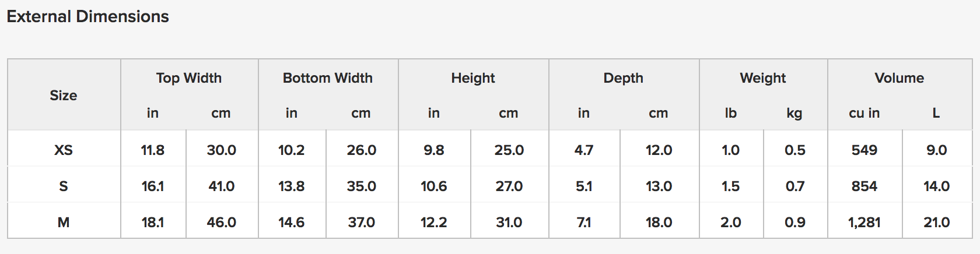Select the XS size row label
Image resolution: width=980 pixels, height=254 pixels.
click(x=64, y=150)
